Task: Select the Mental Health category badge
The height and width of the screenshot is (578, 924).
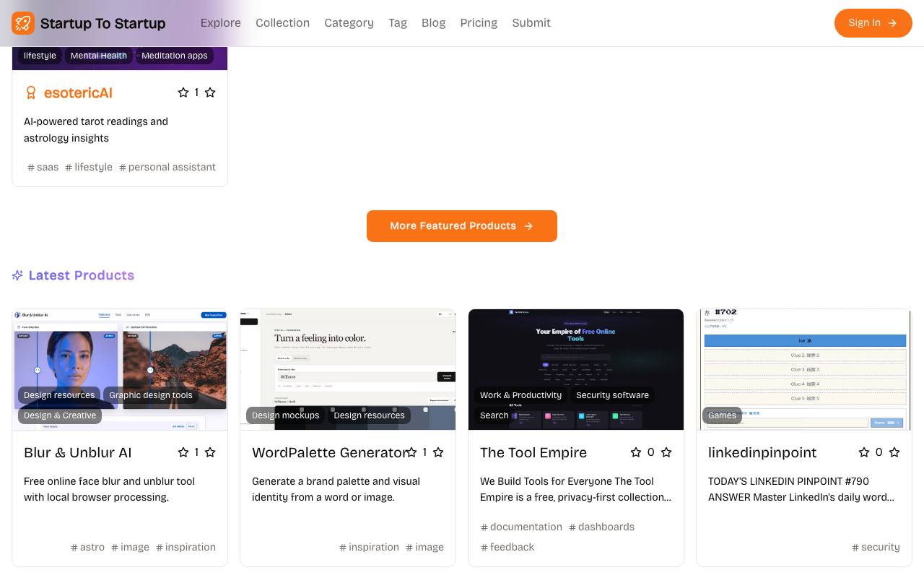Action: 99,56
